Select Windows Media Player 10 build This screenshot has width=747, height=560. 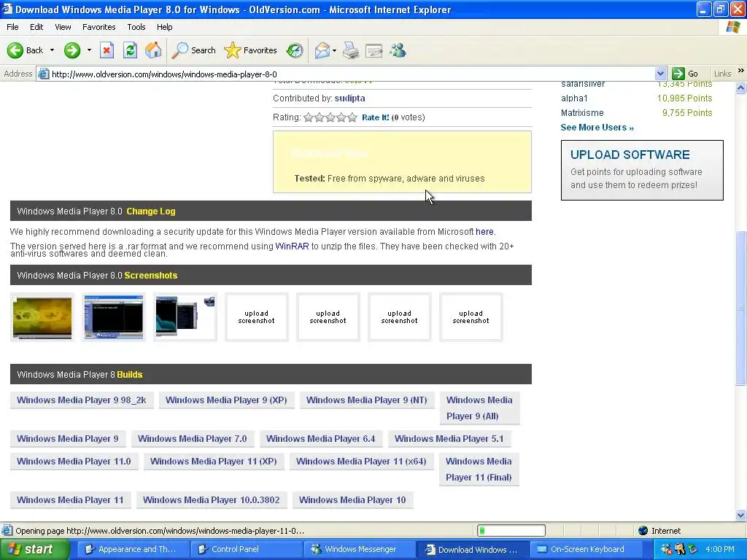tap(352, 500)
